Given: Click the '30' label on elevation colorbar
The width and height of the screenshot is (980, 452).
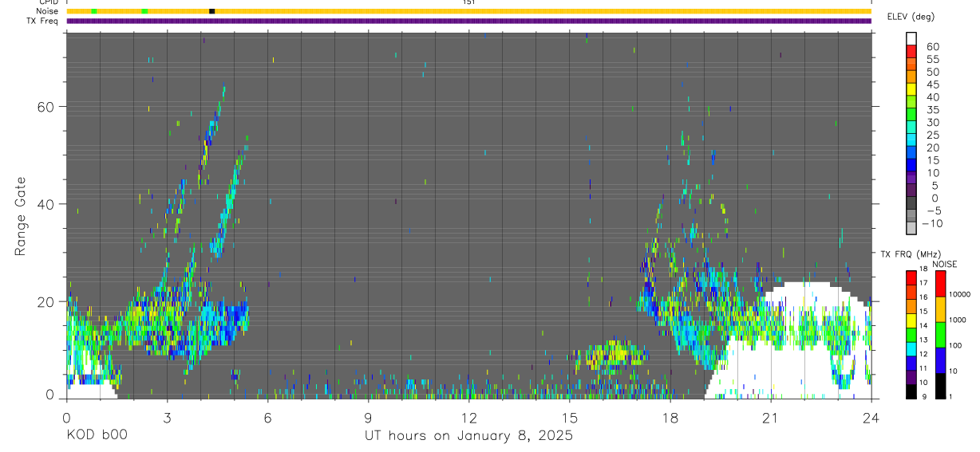Looking at the screenshot, I should pyautogui.click(x=932, y=122).
